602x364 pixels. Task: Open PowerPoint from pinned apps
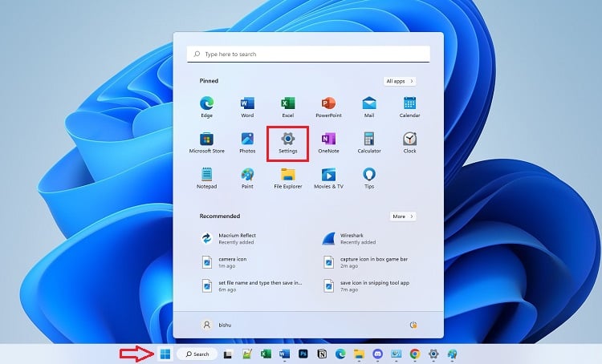(328, 106)
